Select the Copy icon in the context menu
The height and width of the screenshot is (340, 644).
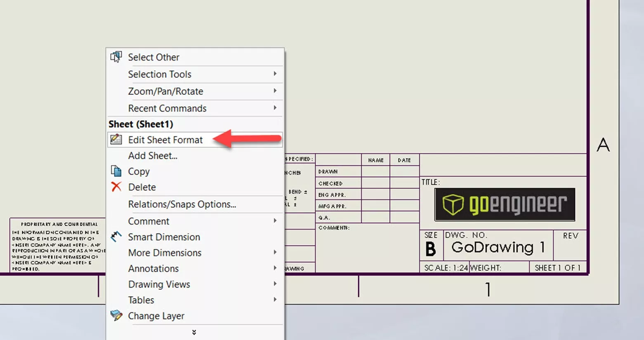(x=116, y=171)
